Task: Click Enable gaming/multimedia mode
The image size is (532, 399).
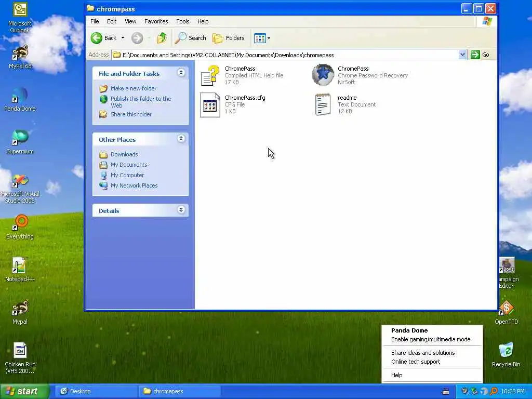Action: click(431, 339)
